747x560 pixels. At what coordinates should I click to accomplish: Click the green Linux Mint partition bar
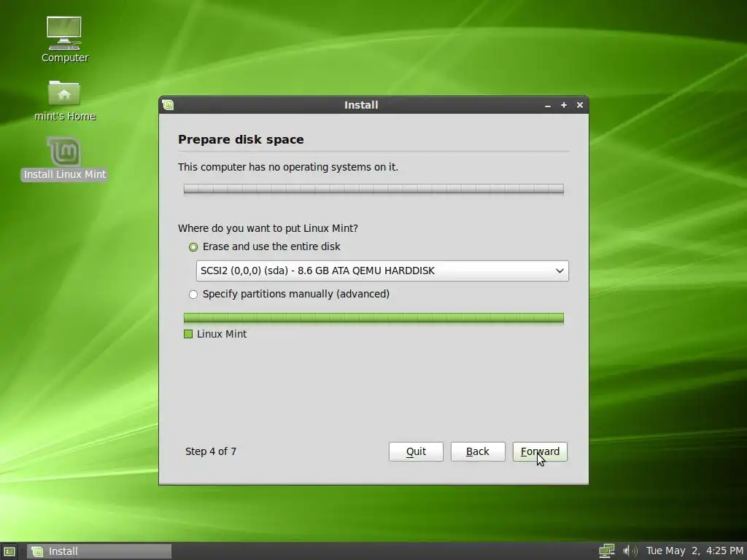click(x=373, y=318)
